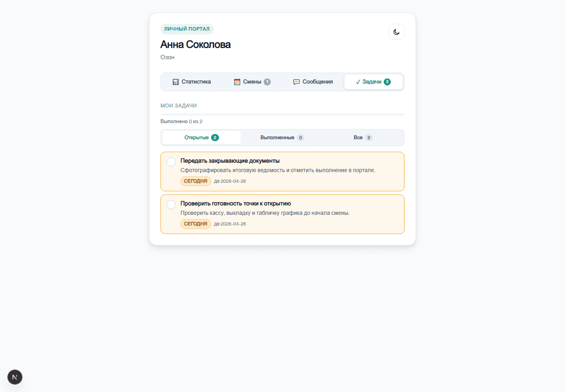This screenshot has width=565, height=392.
Task: Click the bar chart icon beside Статистика
Action: pos(176,82)
